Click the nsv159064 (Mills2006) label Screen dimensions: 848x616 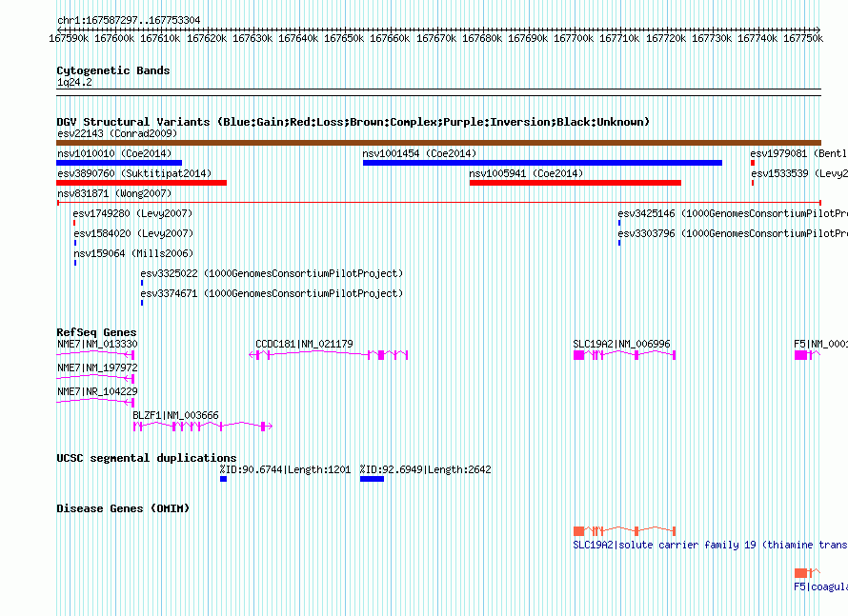[133, 253]
